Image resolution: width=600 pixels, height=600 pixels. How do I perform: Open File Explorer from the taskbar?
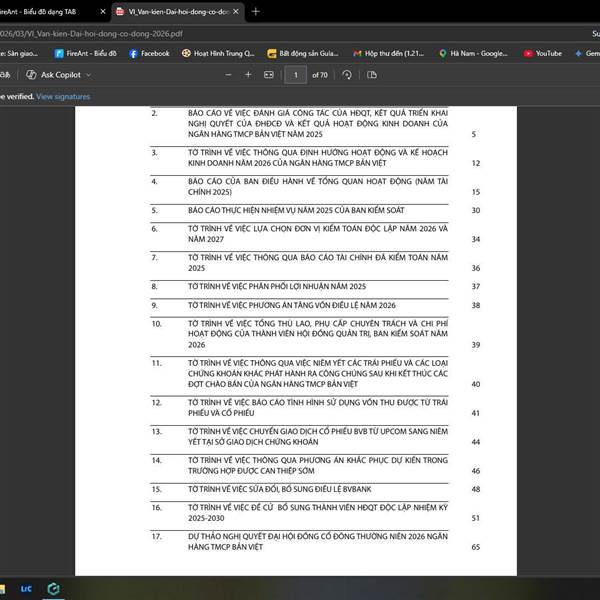pos(3,589)
